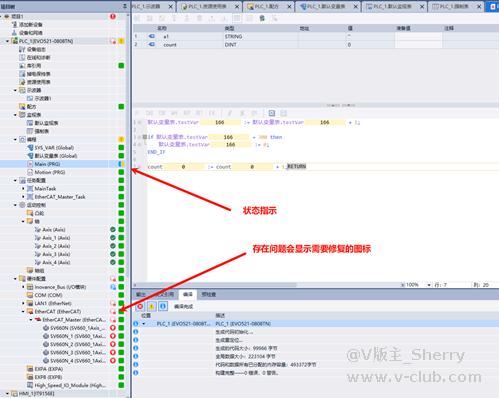Click the blue status icon beside Inovance_Bus
499x398 pixels.
(x=113, y=287)
